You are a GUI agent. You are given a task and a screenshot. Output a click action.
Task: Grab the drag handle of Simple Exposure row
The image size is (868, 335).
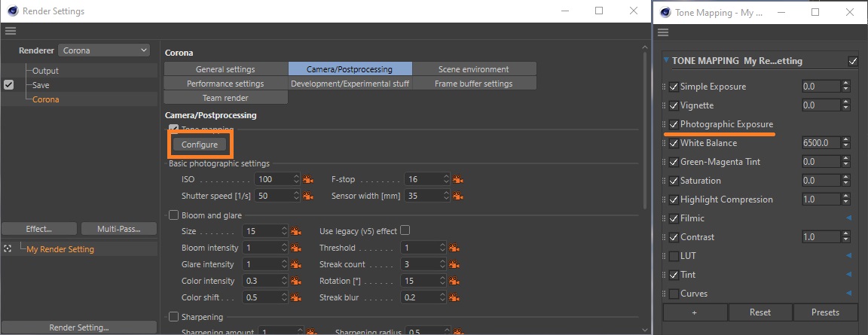click(x=665, y=87)
